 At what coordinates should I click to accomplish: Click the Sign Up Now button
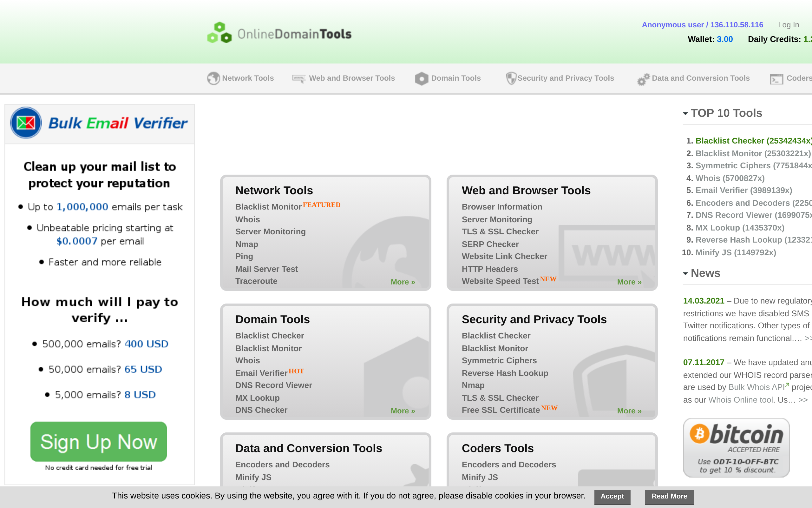[x=98, y=441]
